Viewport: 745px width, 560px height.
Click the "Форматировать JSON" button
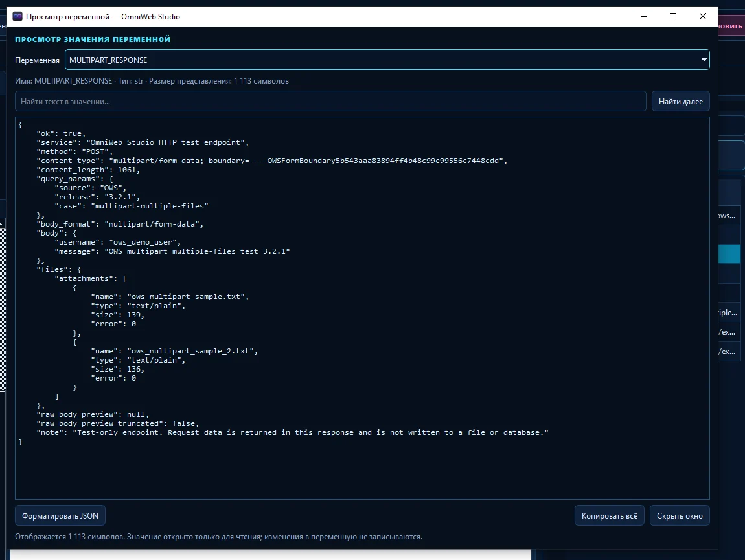(x=60, y=516)
